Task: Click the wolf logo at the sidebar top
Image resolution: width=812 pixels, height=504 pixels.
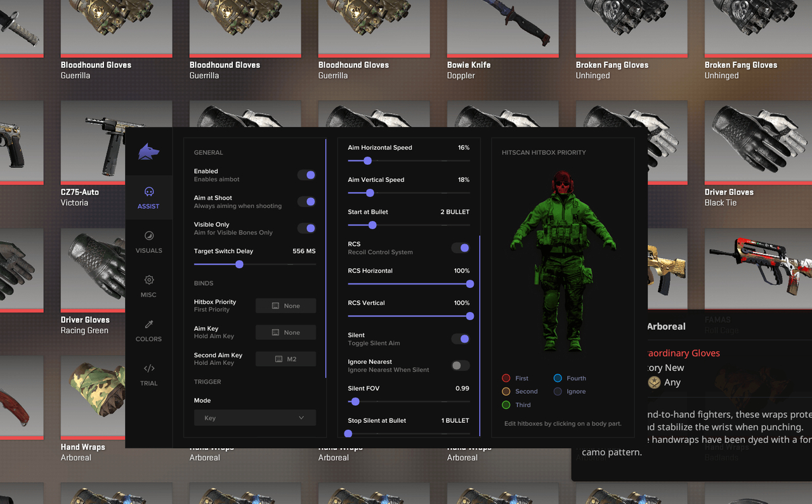Action: pyautogui.click(x=149, y=152)
